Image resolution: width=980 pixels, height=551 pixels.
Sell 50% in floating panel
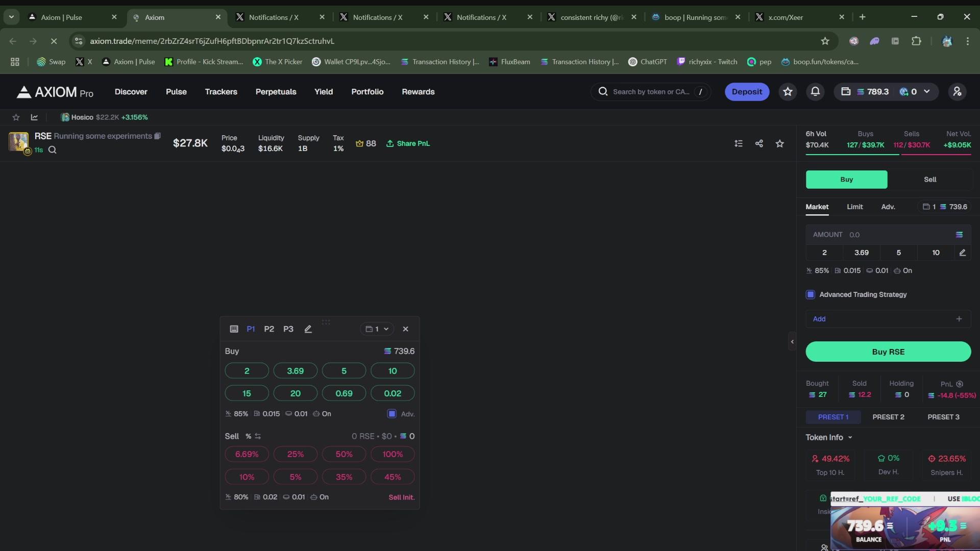pyautogui.click(x=344, y=454)
